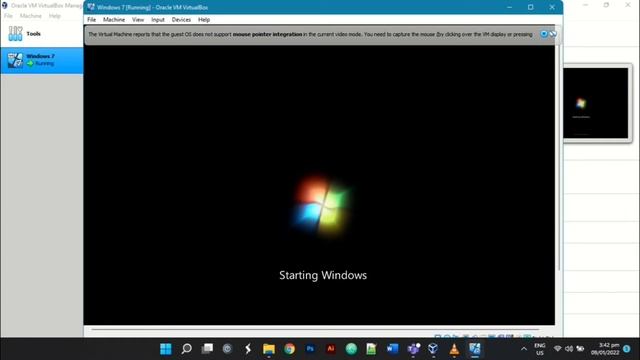Open File menu in VirtualBox Manager window
Viewport: 640px width, 360px height.
[8, 16]
